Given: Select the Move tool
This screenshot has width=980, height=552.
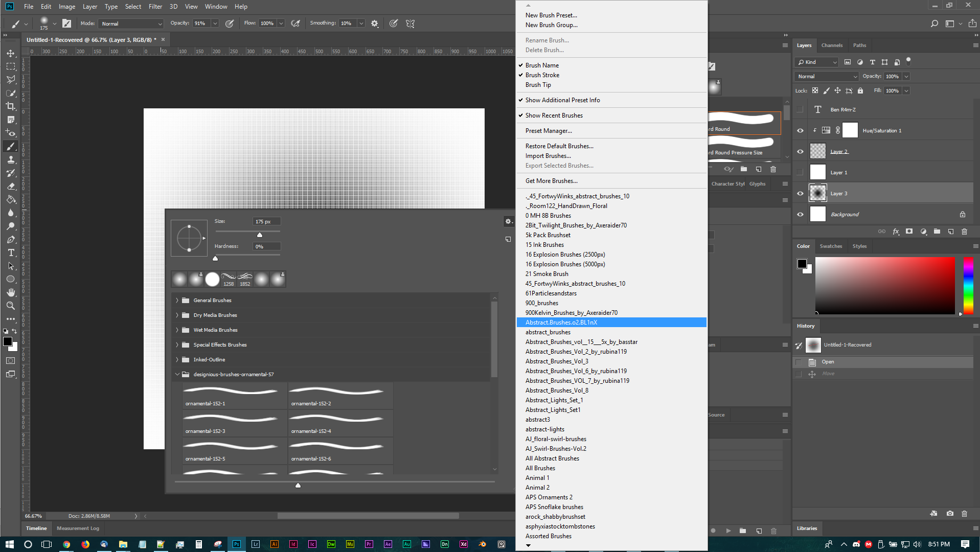Looking at the screenshot, I should [10, 53].
